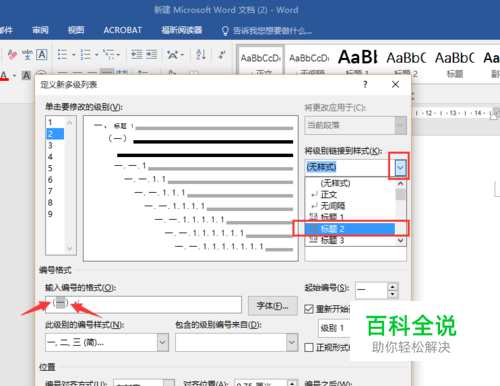Select level 9 in the level list
500x386 pixels.
pos(55,214)
